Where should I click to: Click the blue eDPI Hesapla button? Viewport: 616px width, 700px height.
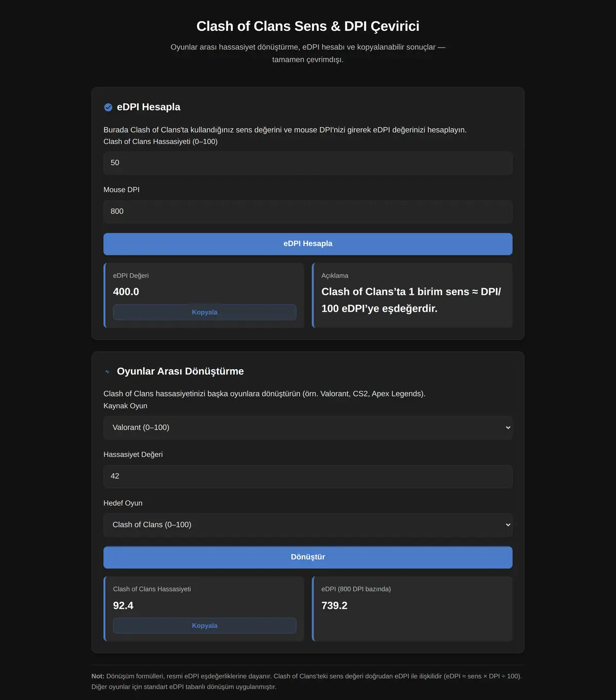tap(308, 244)
